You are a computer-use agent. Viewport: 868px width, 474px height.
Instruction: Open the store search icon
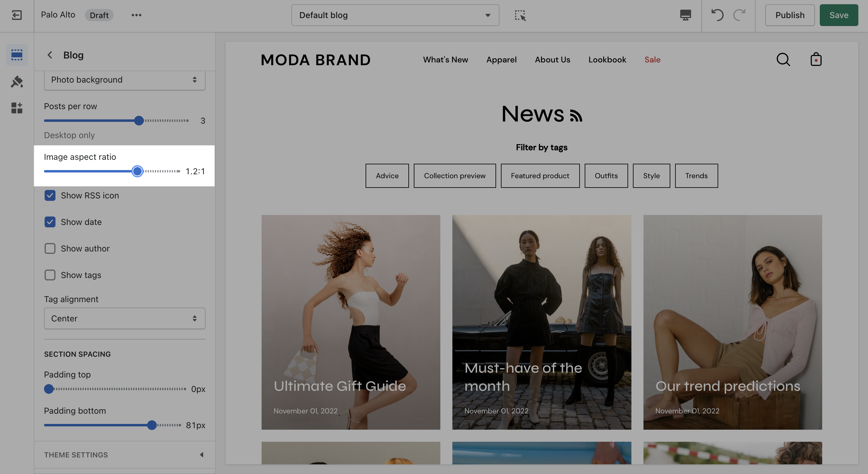[x=783, y=60]
